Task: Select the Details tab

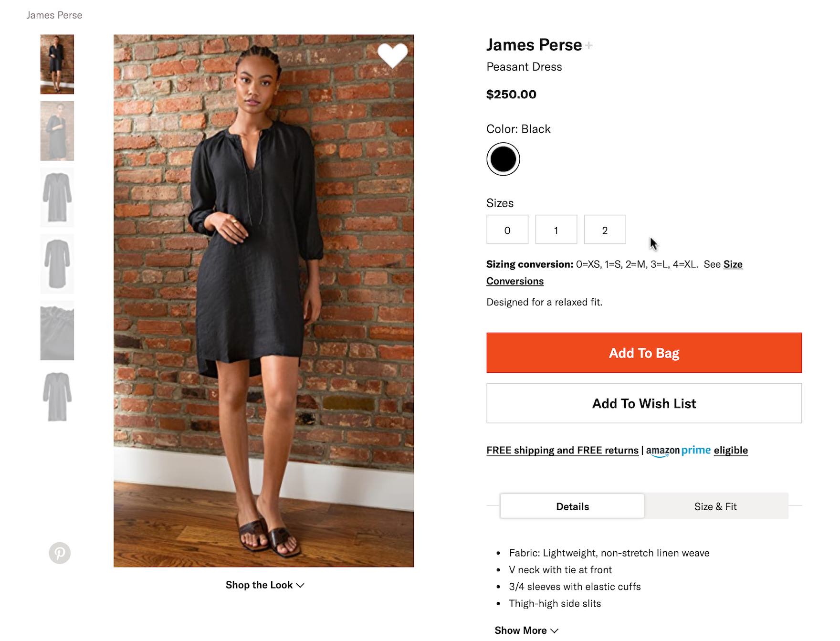Action: coord(572,506)
